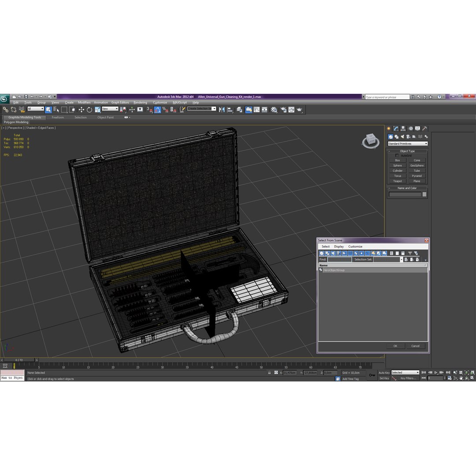Image resolution: width=476 pixels, height=476 pixels.
Task: Toggle the Percent Snap tool
Action: [165, 110]
